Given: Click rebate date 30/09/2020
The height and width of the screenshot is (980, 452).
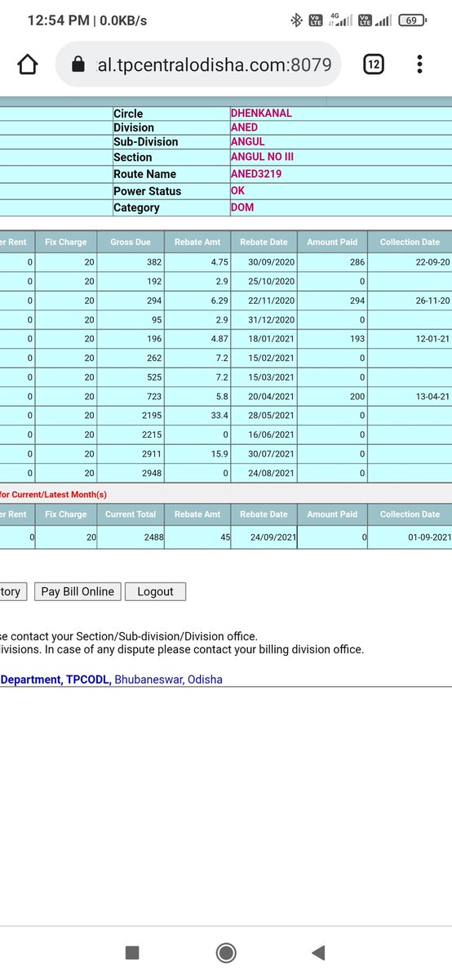Looking at the screenshot, I should (272, 262).
